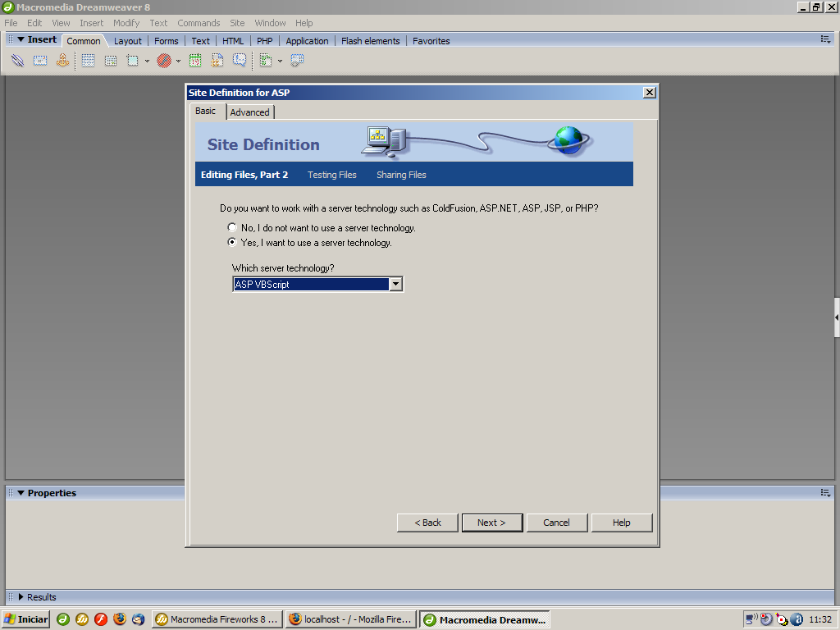Screen dimensions: 840x630
Task: Open the Window menu
Action: click(x=270, y=23)
